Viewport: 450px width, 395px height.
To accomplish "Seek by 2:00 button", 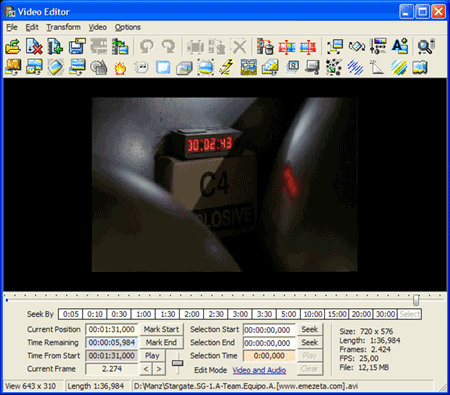I will [192, 314].
